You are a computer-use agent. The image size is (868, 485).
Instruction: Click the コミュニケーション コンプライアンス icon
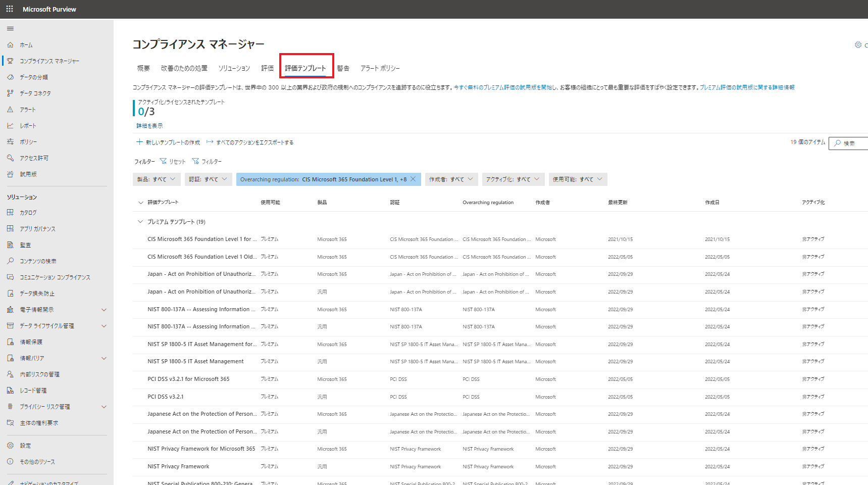click(10, 277)
